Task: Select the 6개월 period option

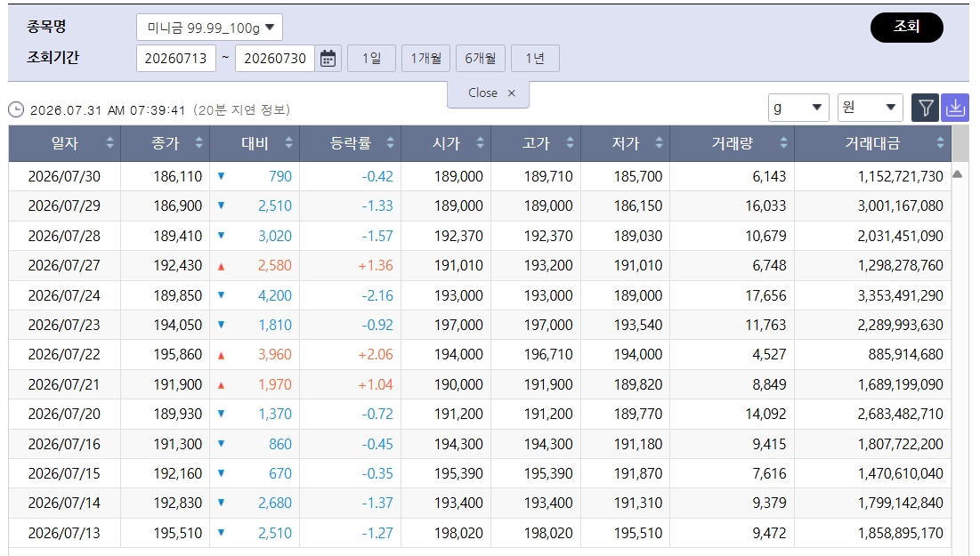Action: click(x=480, y=59)
